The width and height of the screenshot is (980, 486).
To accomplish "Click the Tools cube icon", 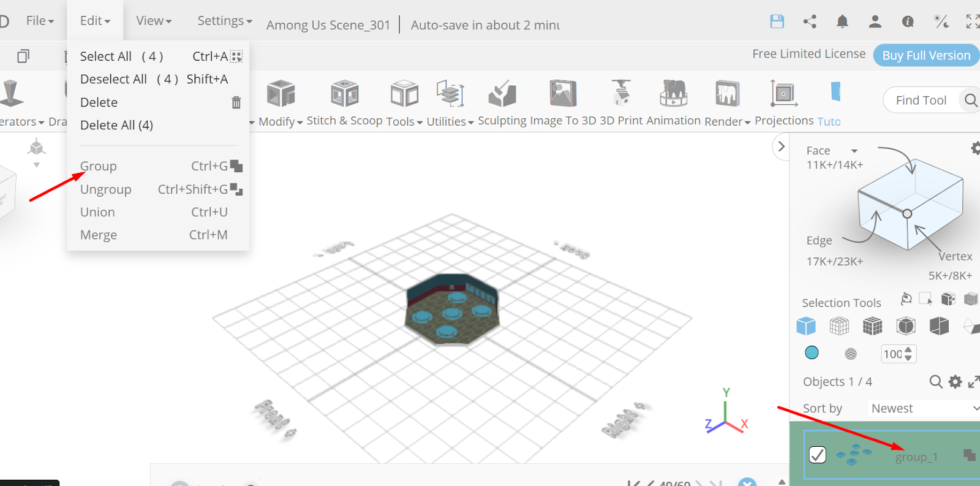I will 404,94.
